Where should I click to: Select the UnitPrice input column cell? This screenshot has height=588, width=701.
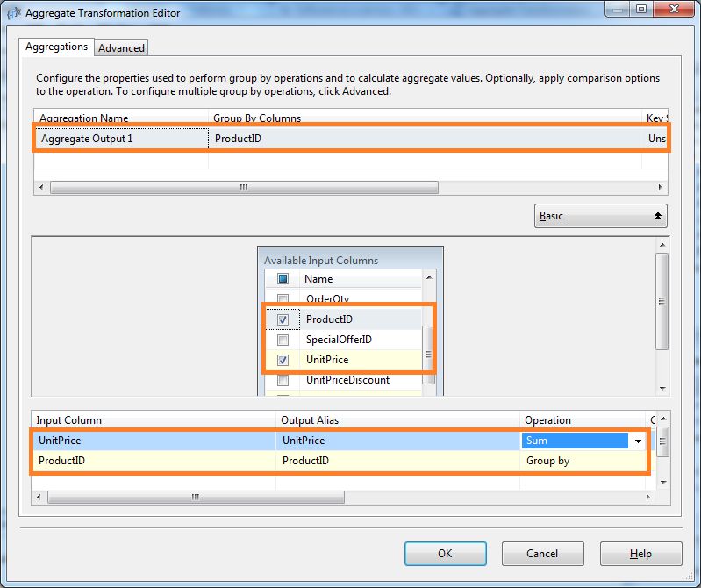click(x=154, y=441)
